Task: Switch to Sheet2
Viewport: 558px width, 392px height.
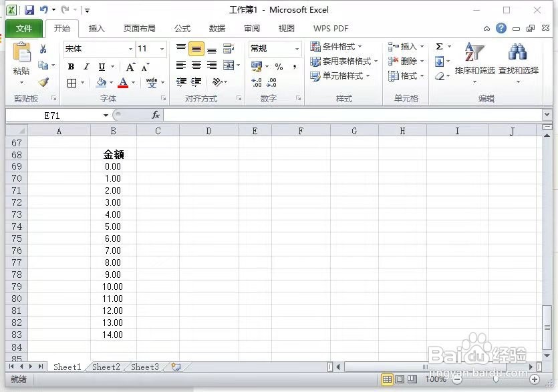Action: 106,367
